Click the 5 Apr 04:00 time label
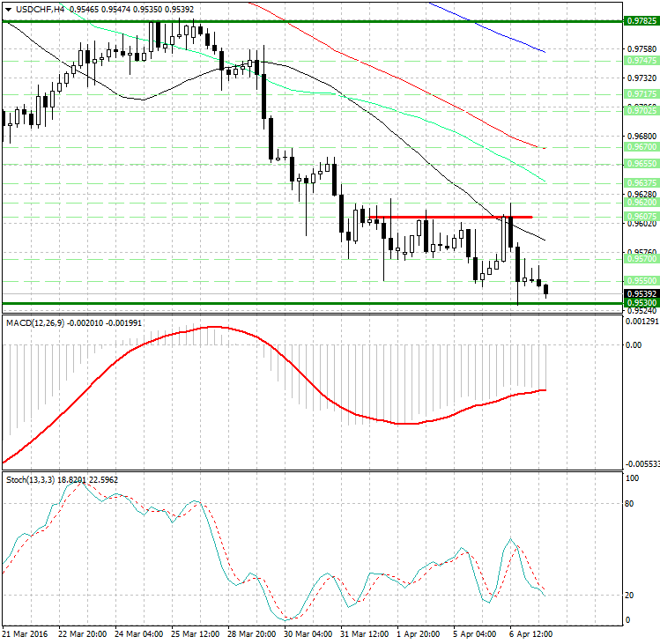The width and height of the screenshot is (660, 644). point(474,634)
